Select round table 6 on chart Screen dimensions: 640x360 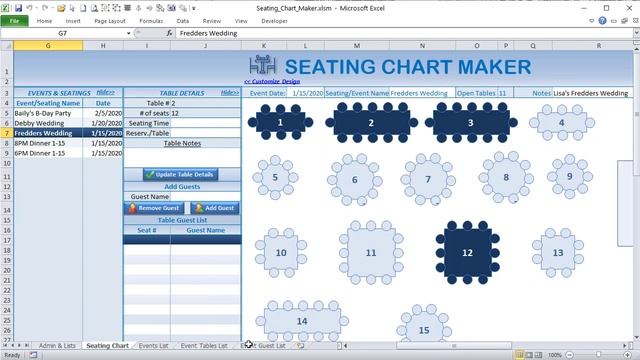[x=355, y=180]
